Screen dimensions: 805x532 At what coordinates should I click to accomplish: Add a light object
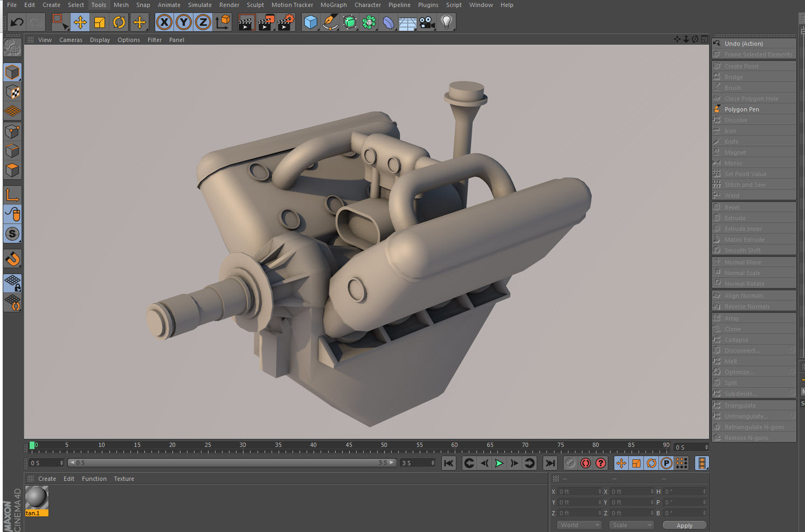[x=447, y=22]
